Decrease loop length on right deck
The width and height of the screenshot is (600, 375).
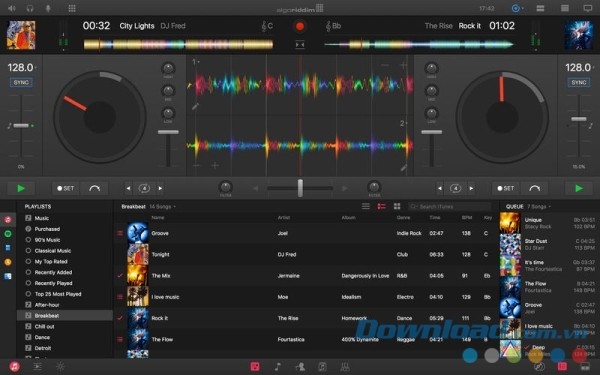[x=440, y=188]
